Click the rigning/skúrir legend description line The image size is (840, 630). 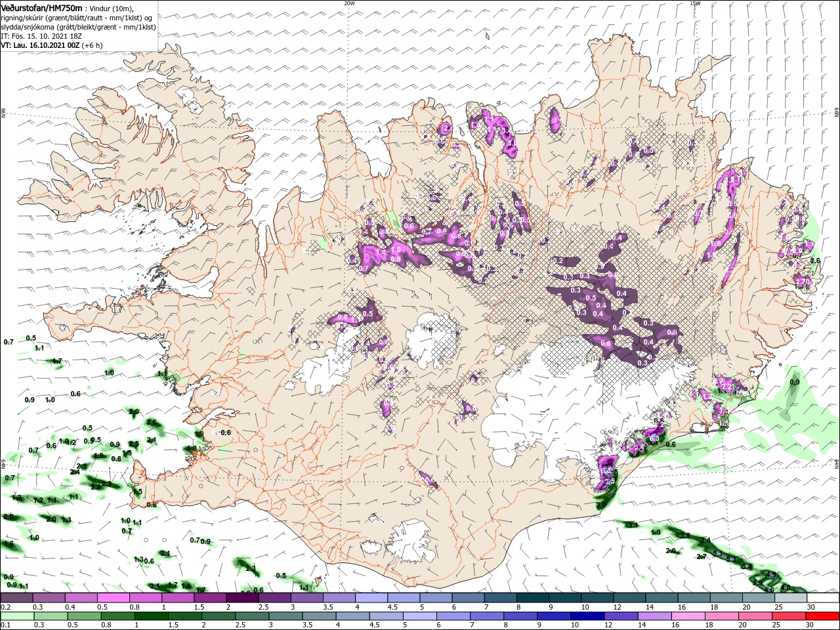(77, 18)
